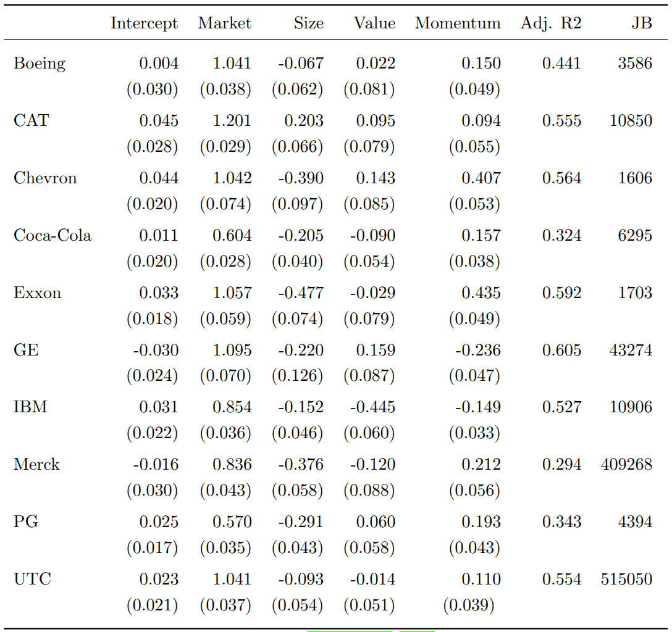Select the Boeing row label
The height and width of the screenshot is (632, 672).
40,63
